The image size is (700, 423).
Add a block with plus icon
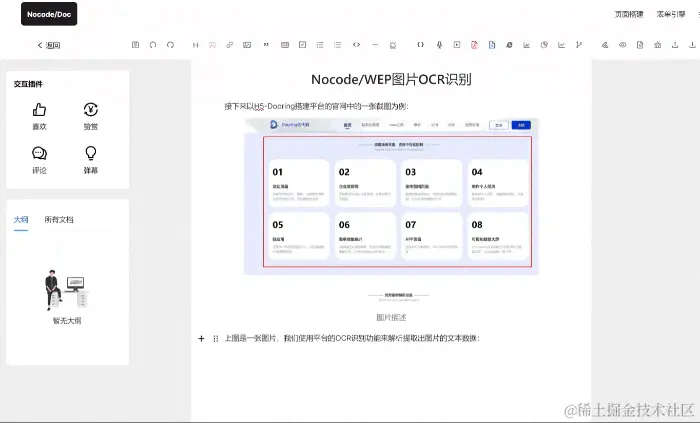[x=201, y=339]
